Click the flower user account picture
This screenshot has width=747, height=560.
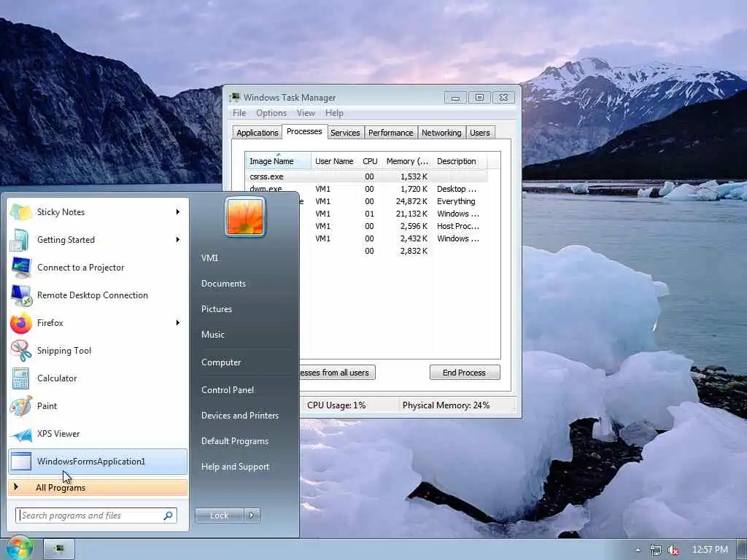click(245, 217)
